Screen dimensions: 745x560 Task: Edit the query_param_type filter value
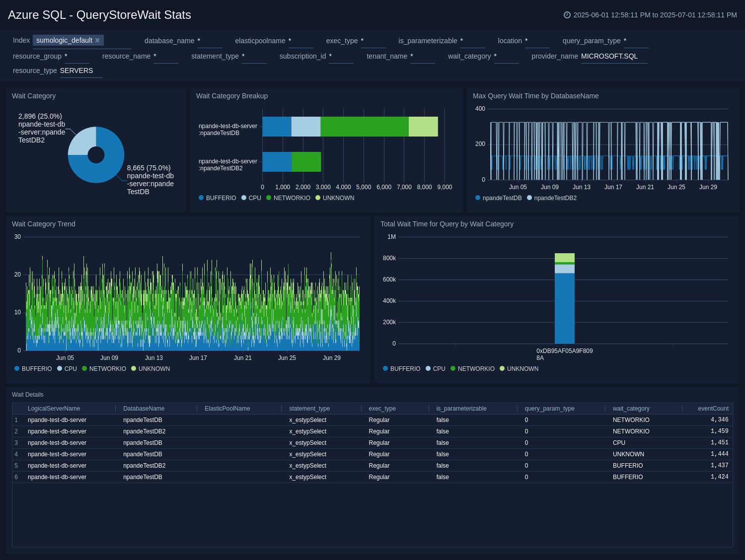tap(636, 41)
